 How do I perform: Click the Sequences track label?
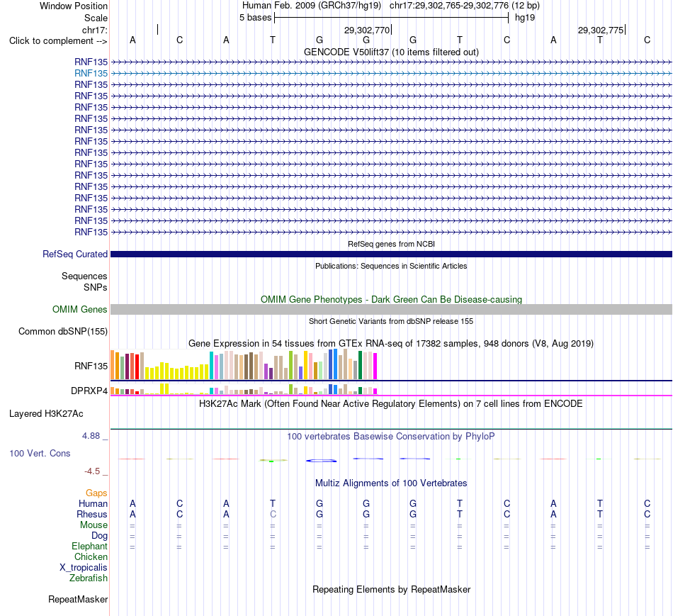(x=84, y=276)
